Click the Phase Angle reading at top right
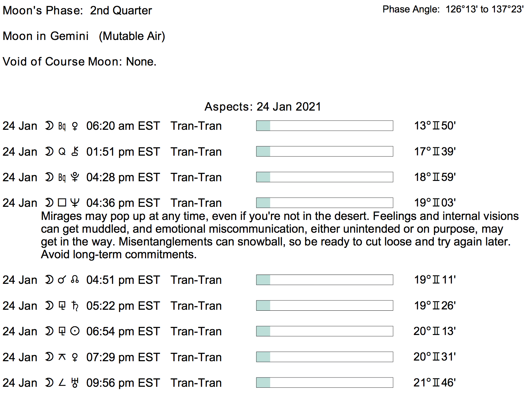 pyautogui.click(x=453, y=10)
